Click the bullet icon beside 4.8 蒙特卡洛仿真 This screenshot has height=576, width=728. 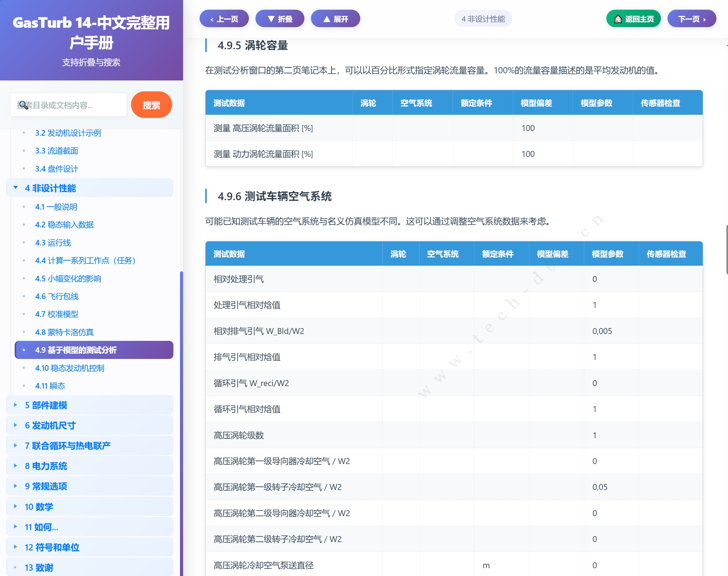pyautogui.click(x=24, y=332)
